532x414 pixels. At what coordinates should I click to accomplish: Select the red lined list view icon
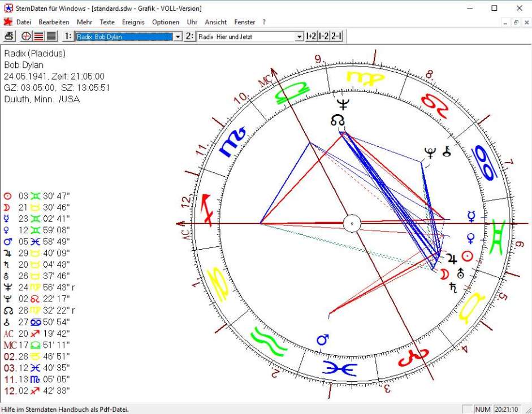38,36
